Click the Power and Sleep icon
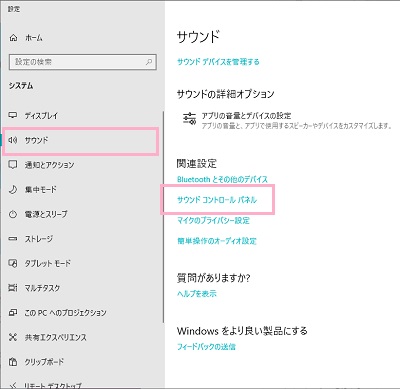Screen dimensions: 400x389 click(x=13, y=214)
